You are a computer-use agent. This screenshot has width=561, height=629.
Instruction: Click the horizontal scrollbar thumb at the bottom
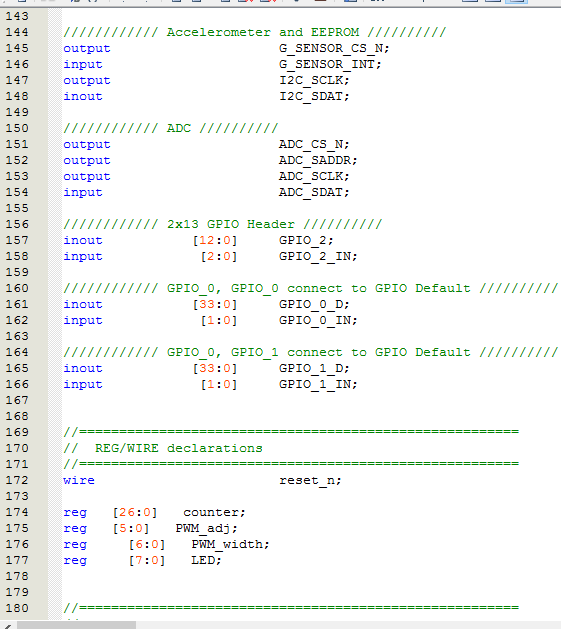tap(77, 625)
